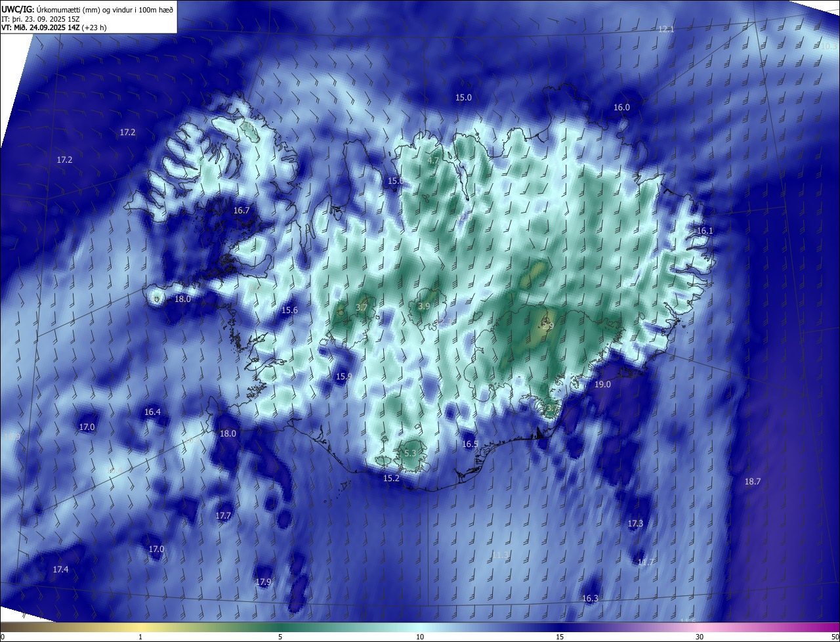Click the 1 tick on the color scale
Image resolution: width=840 pixels, height=642 pixels.
click(140, 637)
